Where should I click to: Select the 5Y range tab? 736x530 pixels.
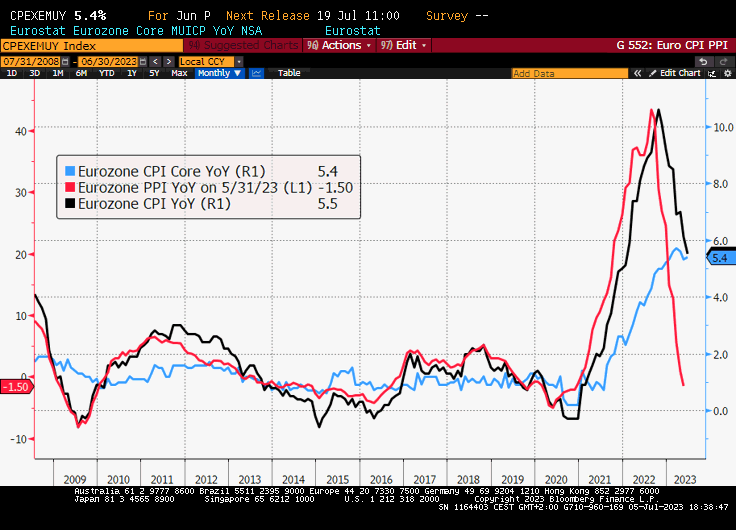154,73
